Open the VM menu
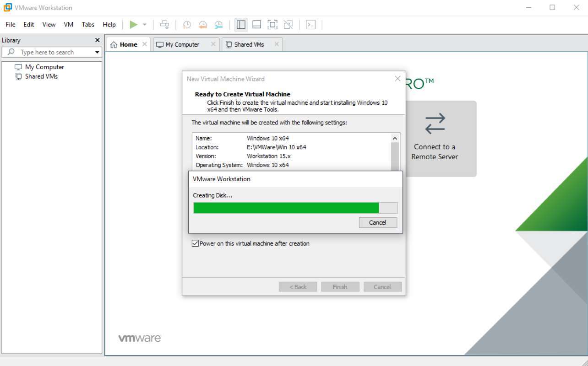 (x=68, y=24)
